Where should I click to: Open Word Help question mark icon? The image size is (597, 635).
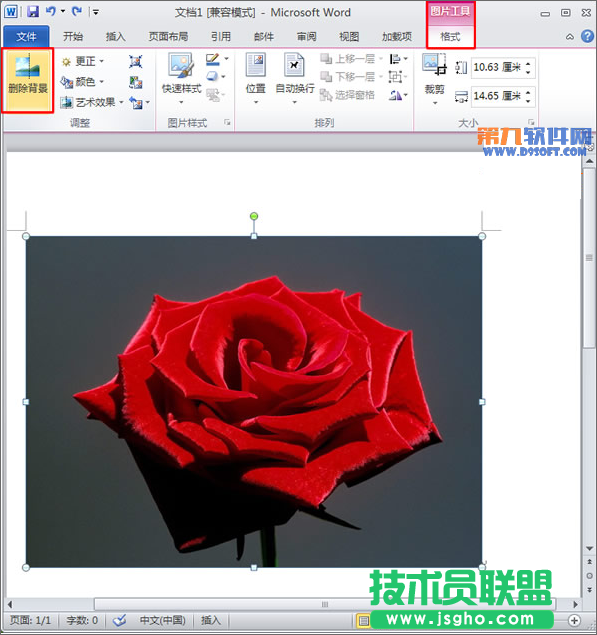coord(587,36)
